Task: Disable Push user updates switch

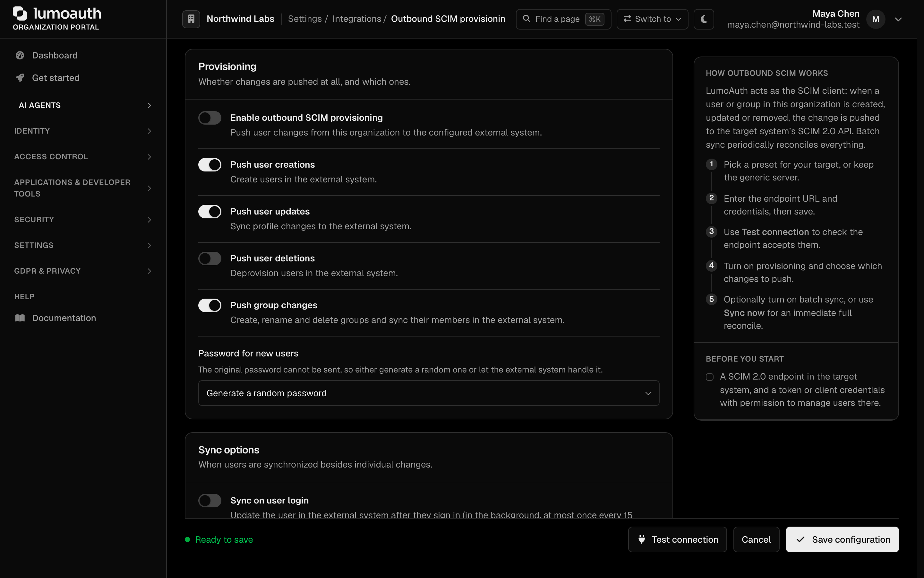Action: (210, 211)
